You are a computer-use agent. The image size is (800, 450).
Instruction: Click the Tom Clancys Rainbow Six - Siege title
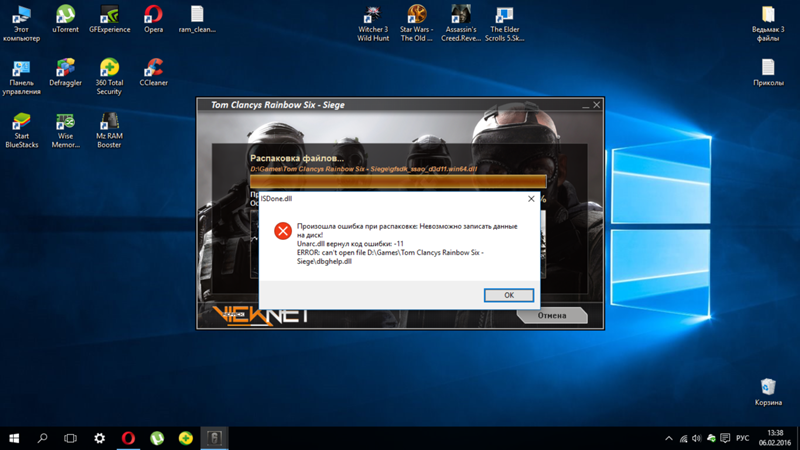(278, 105)
